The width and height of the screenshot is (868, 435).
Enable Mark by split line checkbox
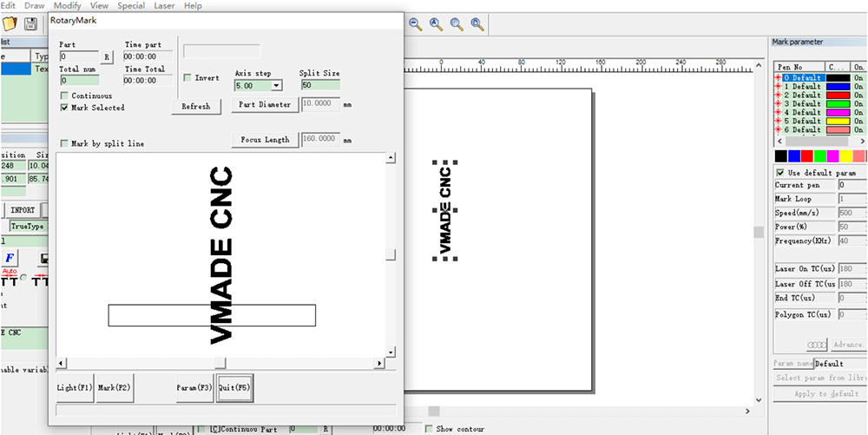tap(65, 143)
